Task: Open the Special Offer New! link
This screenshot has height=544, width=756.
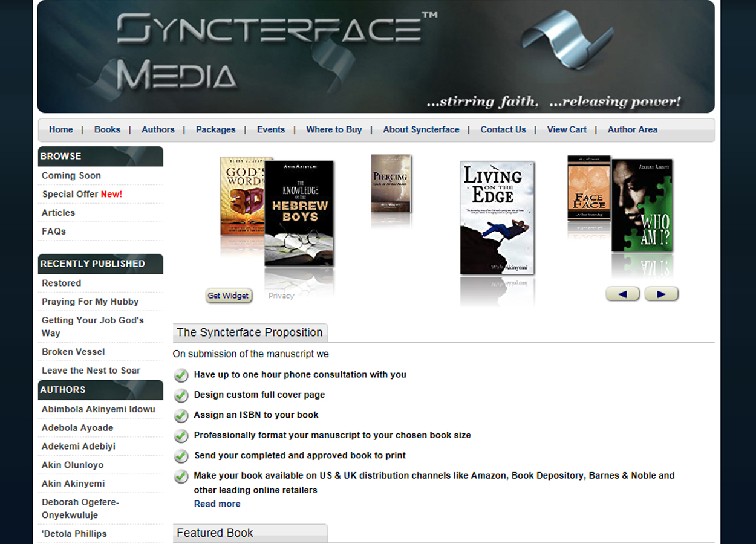Action: [x=82, y=194]
